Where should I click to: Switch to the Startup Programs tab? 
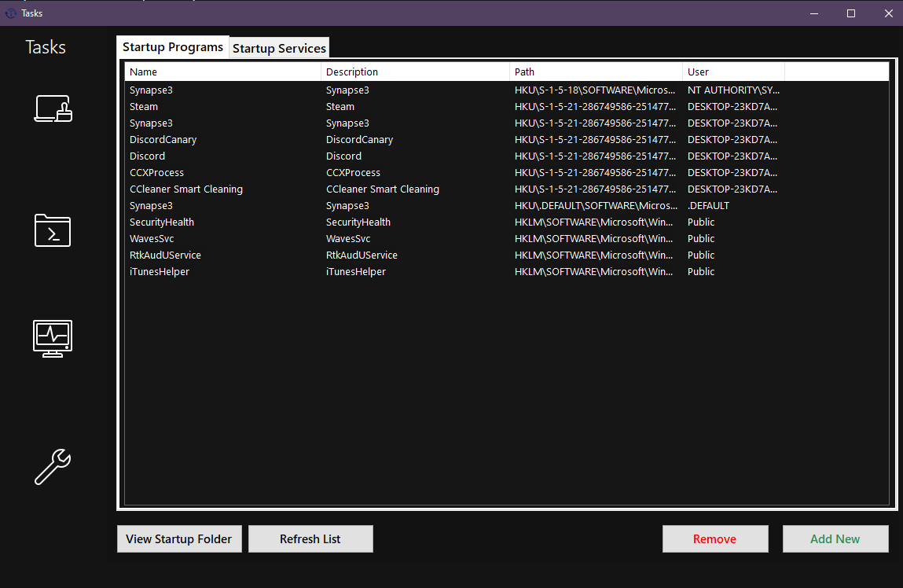(x=173, y=47)
